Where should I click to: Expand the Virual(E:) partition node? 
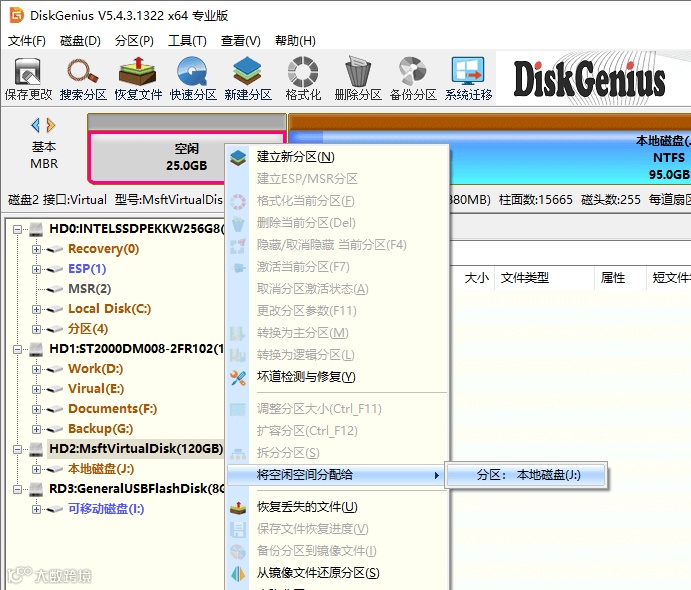point(36,390)
